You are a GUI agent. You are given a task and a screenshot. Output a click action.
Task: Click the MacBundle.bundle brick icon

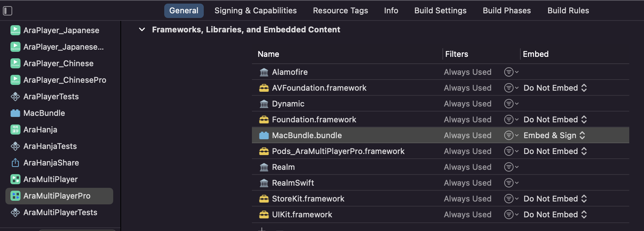point(264,136)
